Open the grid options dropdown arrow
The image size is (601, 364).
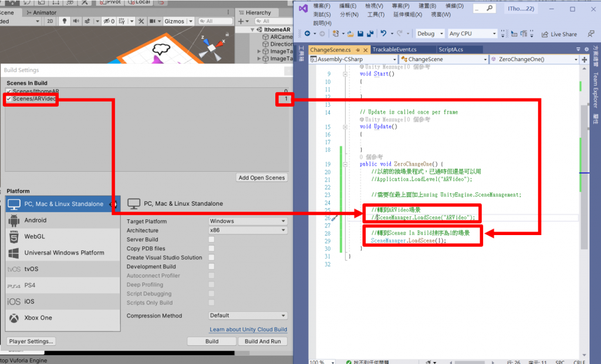(131, 21)
